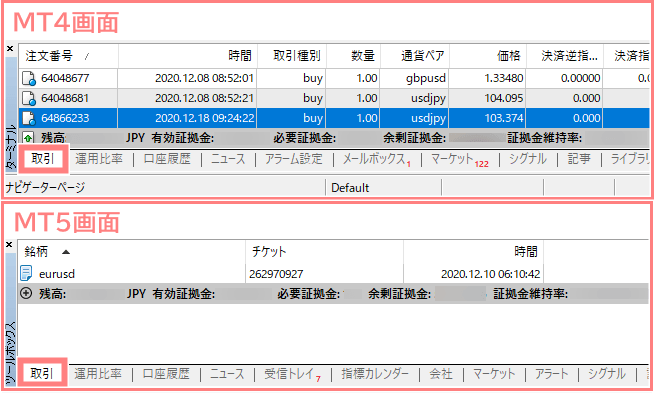Click the eurusd position document icon
This screenshot has width=655, height=393.
(x=26, y=274)
